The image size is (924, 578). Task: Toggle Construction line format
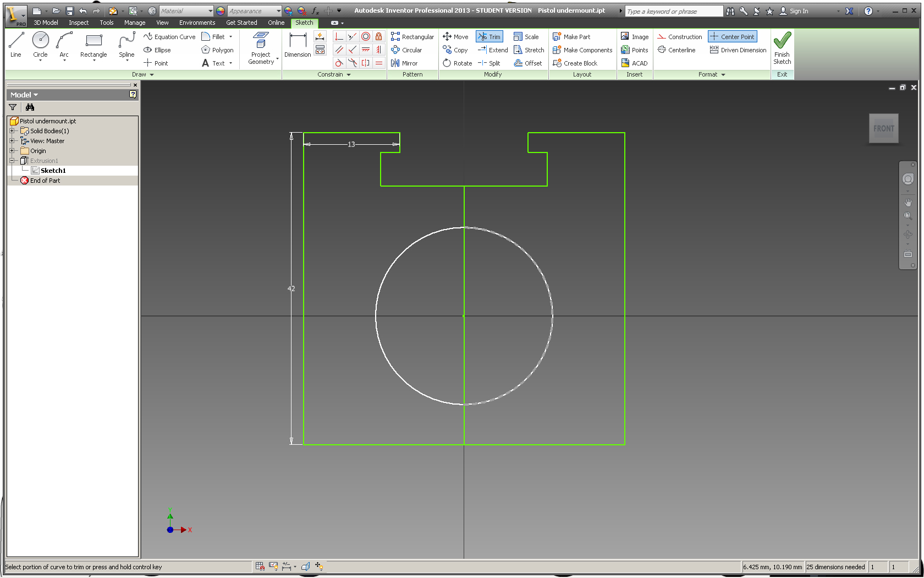(680, 37)
